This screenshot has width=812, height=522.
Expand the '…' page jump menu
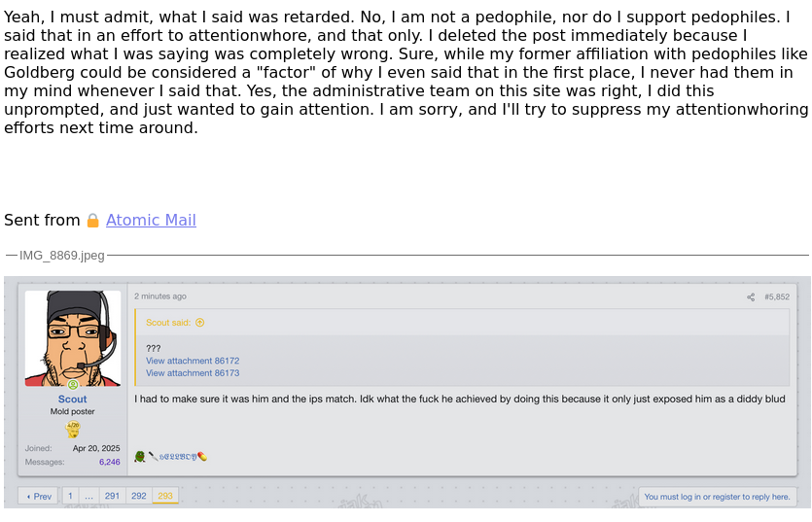[88, 496]
